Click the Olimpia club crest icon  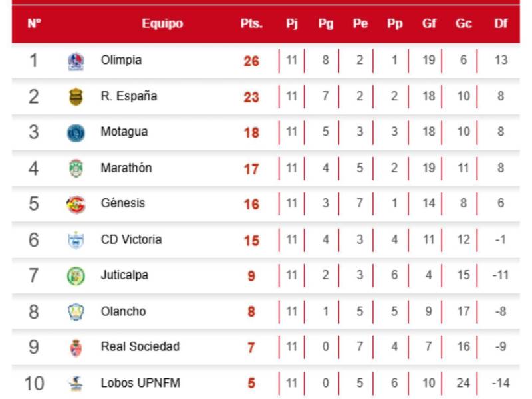click(76, 61)
